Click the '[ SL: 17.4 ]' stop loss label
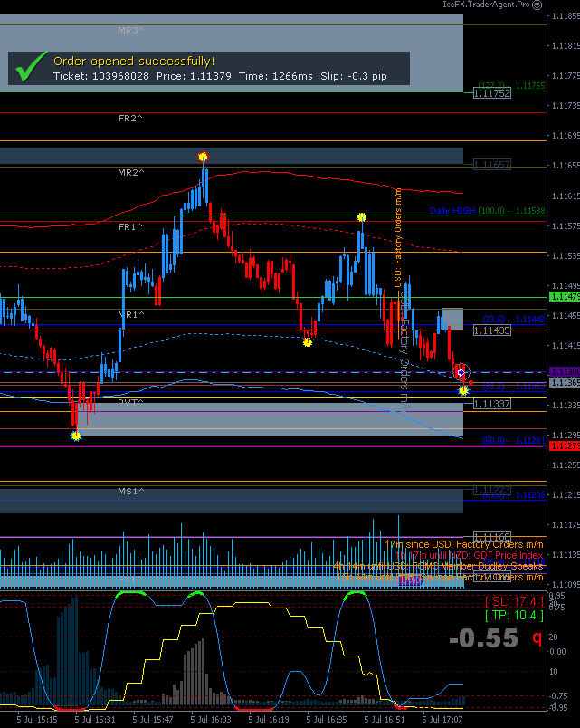The width and height of the screenshot is (580, 728). [x=514, y=602]
